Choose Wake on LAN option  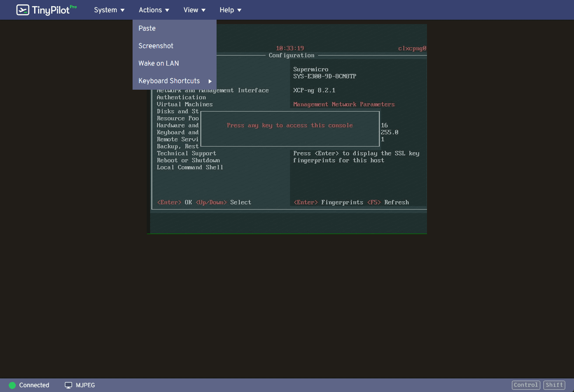coord(158,63)
